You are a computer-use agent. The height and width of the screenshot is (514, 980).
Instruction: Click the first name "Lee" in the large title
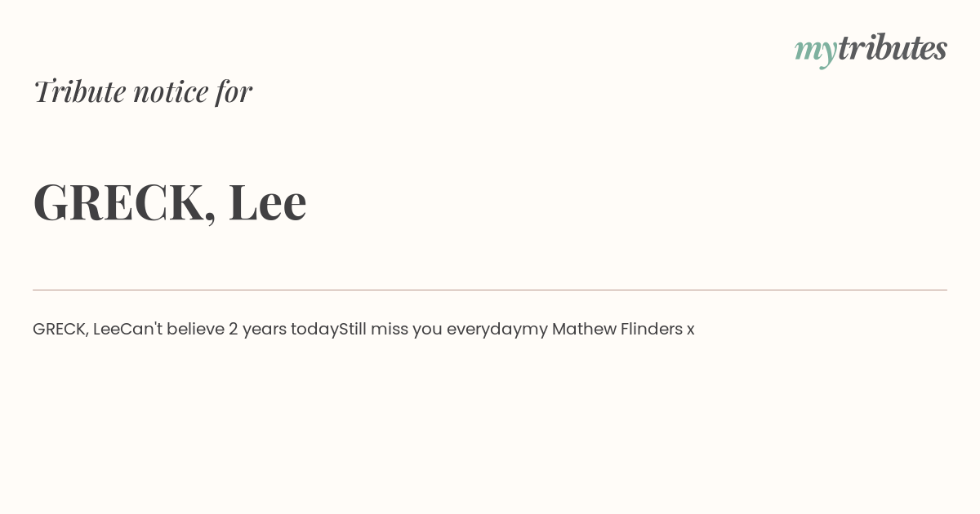coord(268,202)
